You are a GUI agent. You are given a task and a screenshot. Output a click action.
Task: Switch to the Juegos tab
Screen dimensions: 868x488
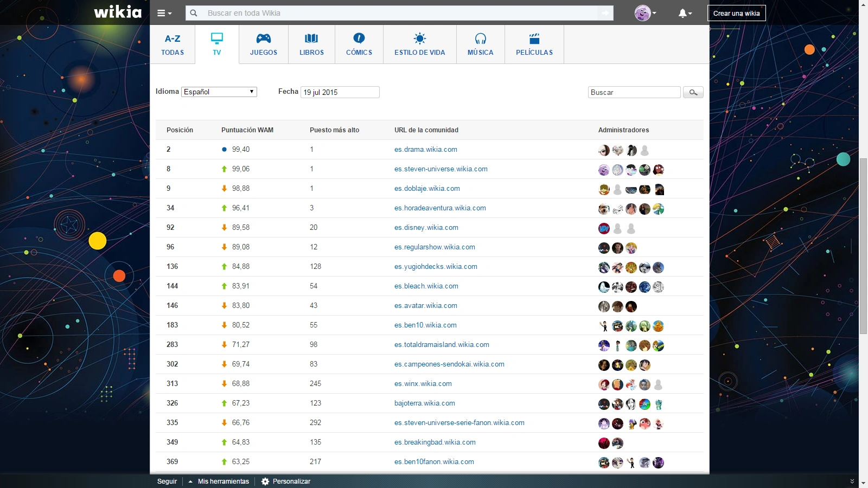[x=264, y=44]
